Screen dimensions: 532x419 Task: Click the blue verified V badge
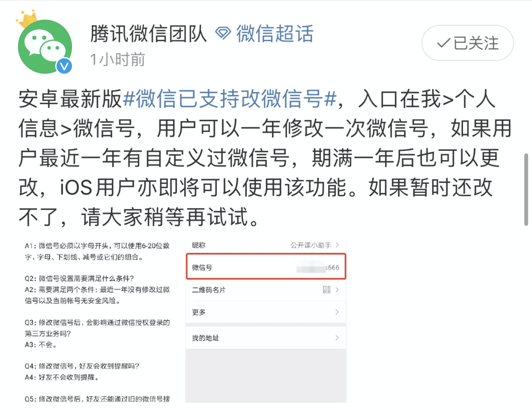click(x=64, y=66)
